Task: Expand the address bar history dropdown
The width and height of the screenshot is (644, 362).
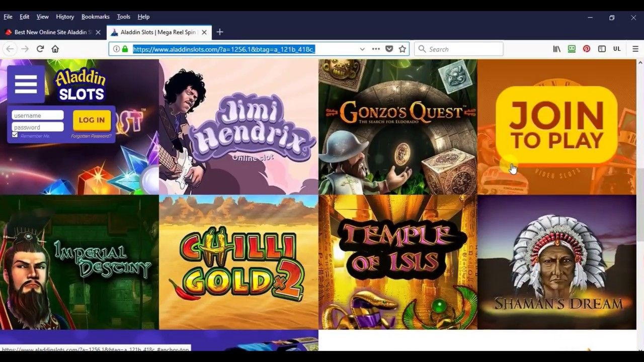Action: click(362, 49)
